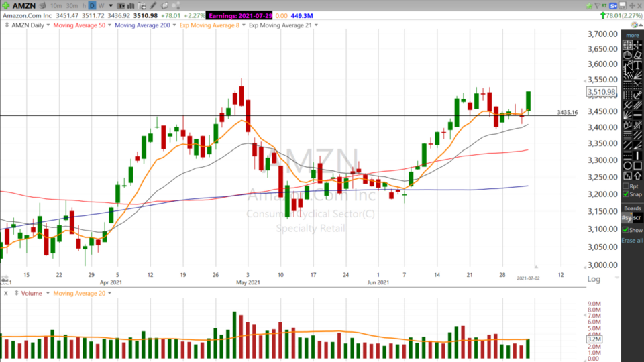
Task: Toggle the Snap checkbox
Action: pyautogui.click(x=626, y=194)
